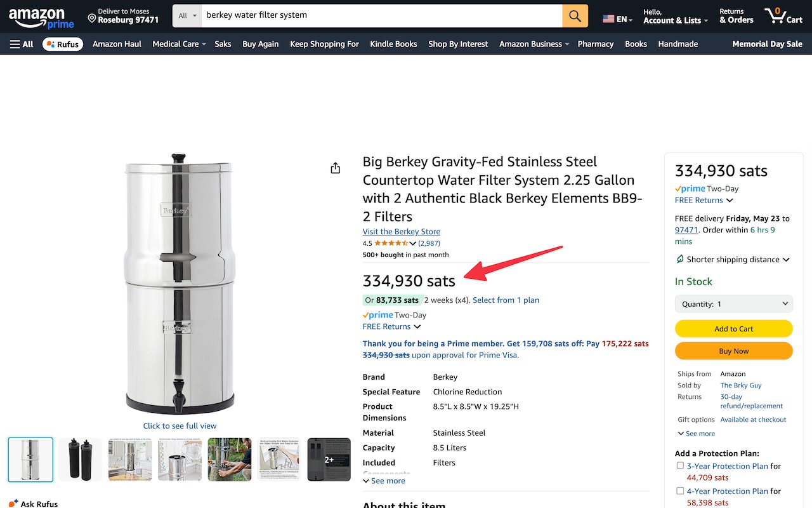Visit the Berkey Store link
812x508 pixels.
tap(401, 232)
